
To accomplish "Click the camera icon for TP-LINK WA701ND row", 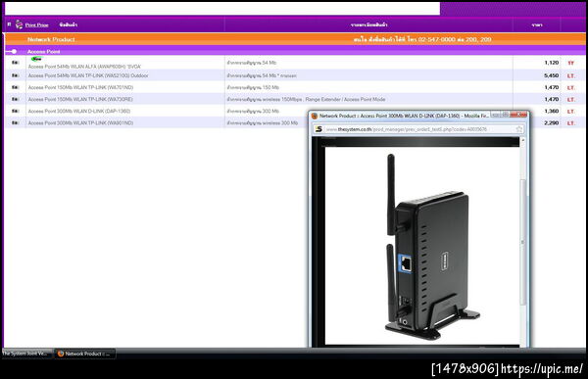I will [15, 87].
